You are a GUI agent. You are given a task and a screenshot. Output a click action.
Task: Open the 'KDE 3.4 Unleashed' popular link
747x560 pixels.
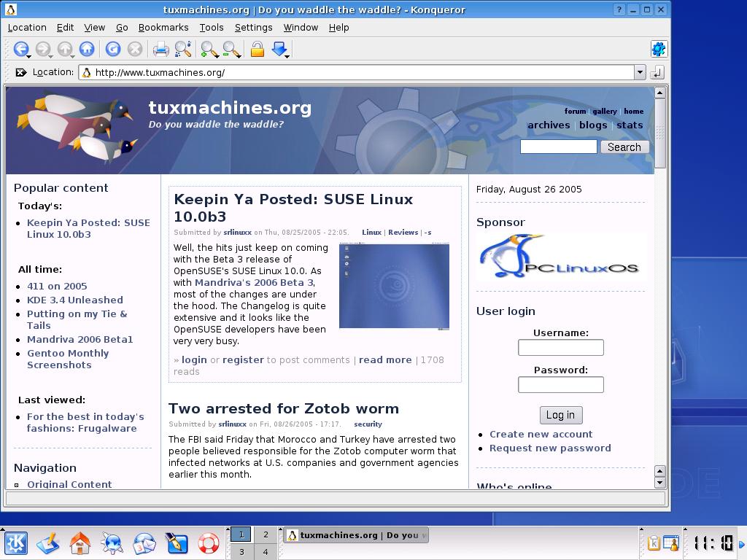[x=75, y=300]
